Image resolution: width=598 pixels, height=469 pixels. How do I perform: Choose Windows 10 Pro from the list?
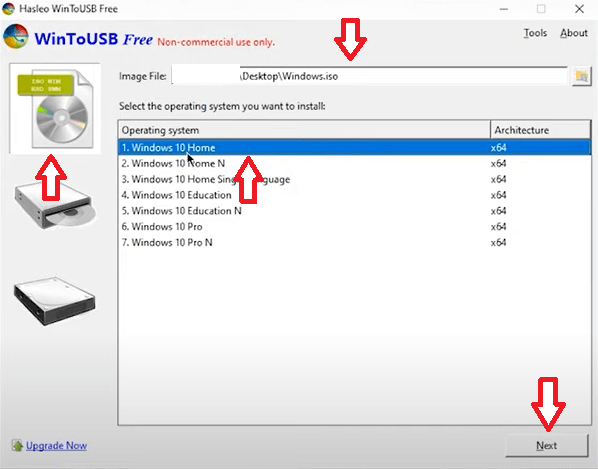pos(354,227)
